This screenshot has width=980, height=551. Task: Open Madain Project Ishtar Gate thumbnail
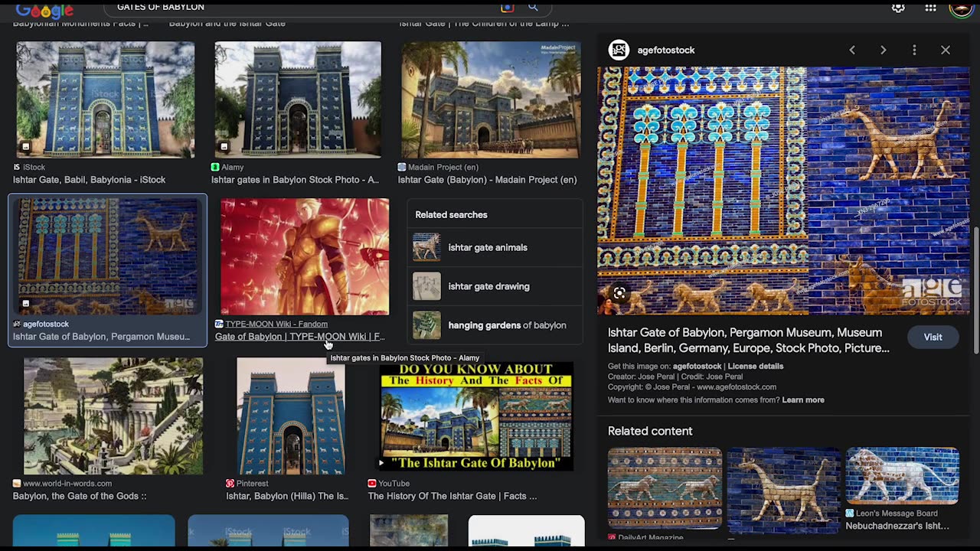tap(491, 99)
